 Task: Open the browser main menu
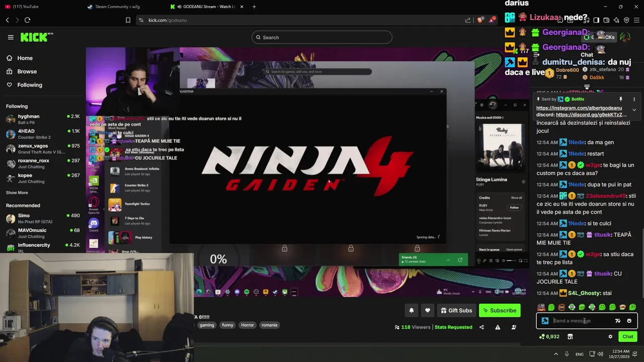[636, 20]
